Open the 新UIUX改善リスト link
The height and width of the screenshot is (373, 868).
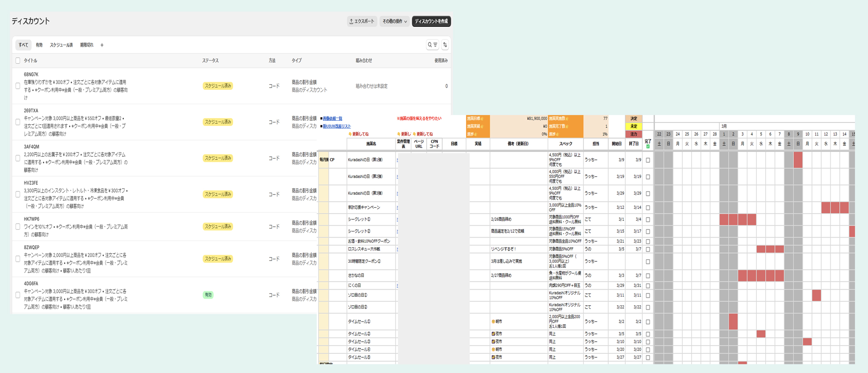point(337,126)
